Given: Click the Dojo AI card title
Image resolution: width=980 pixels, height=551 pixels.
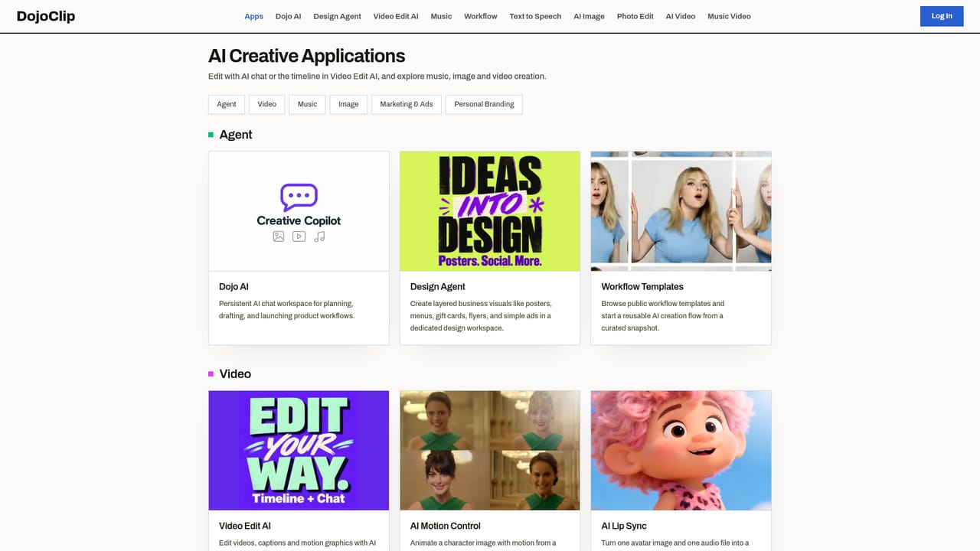Looking at the screenshot, I should 234,286.
